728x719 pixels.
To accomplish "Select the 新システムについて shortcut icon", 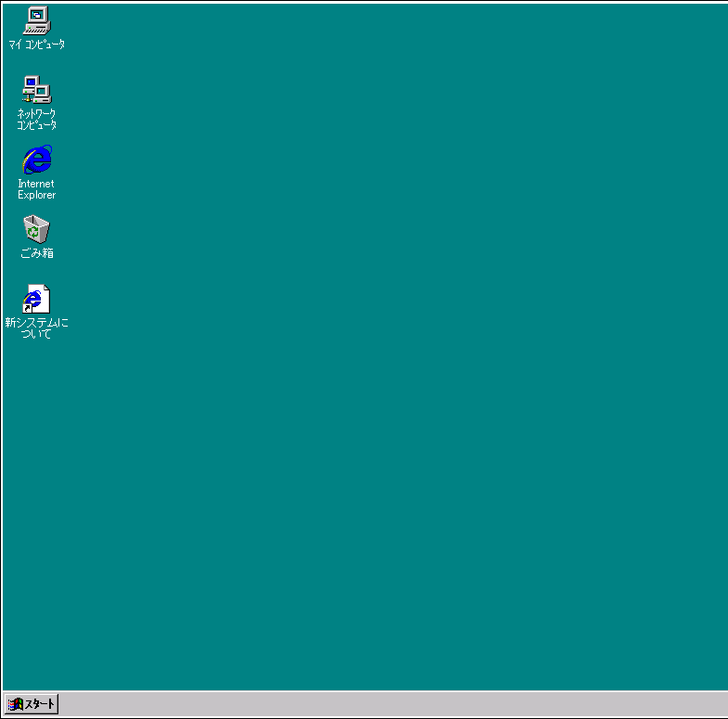I will pyautogui.click(x=36, y=299).
